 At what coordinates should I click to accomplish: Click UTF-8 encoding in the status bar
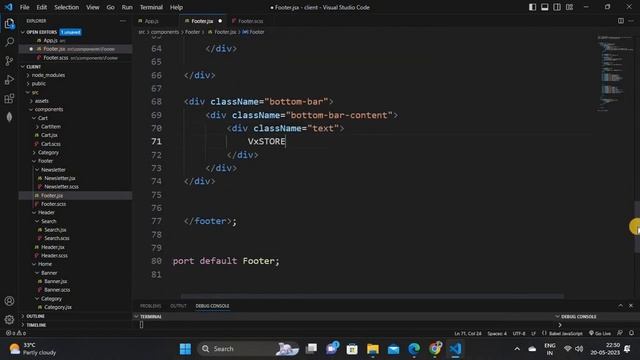519,333
